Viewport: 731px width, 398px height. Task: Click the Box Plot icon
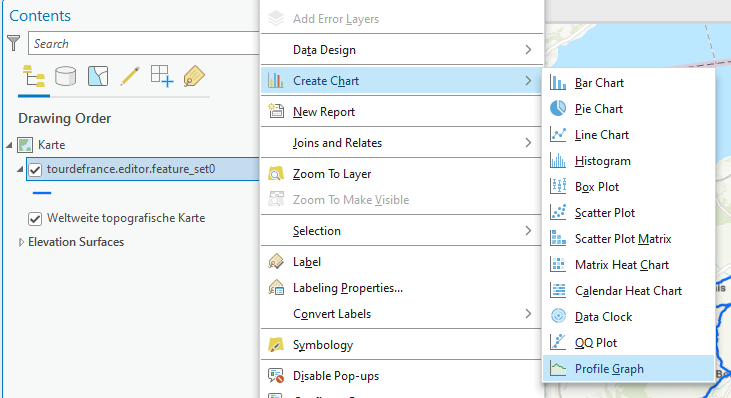point(558,186)
